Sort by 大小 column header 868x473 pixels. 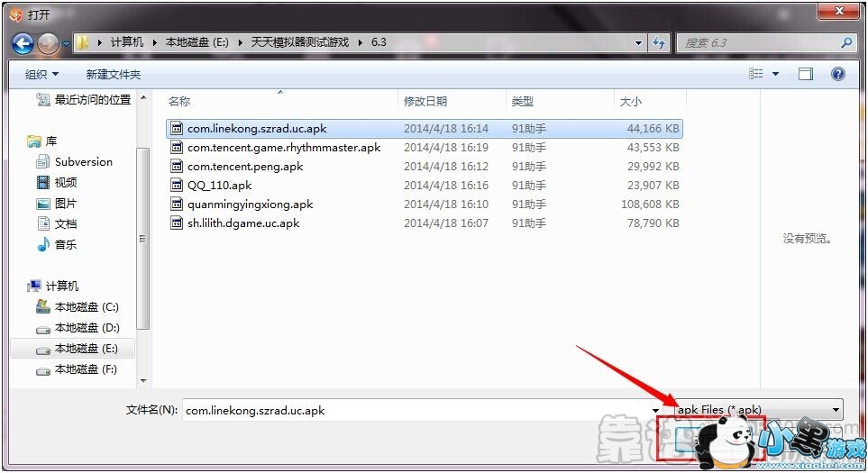[x=631, y=101]
